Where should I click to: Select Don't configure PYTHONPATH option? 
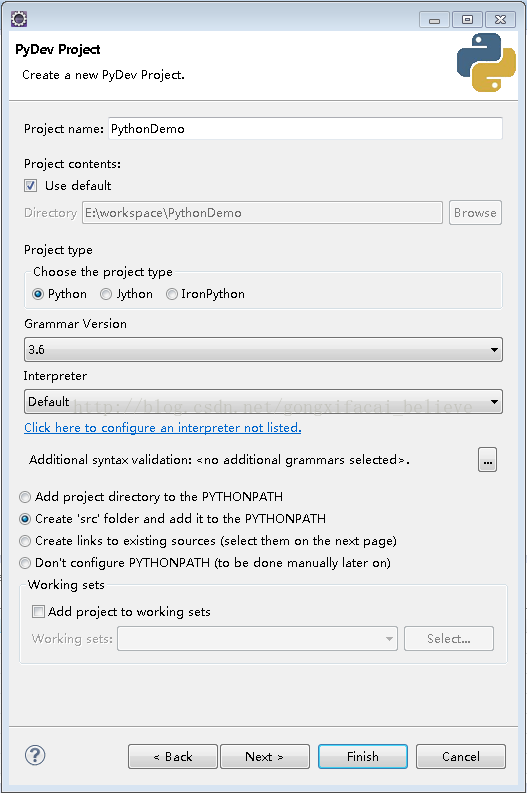pos(25,563)
